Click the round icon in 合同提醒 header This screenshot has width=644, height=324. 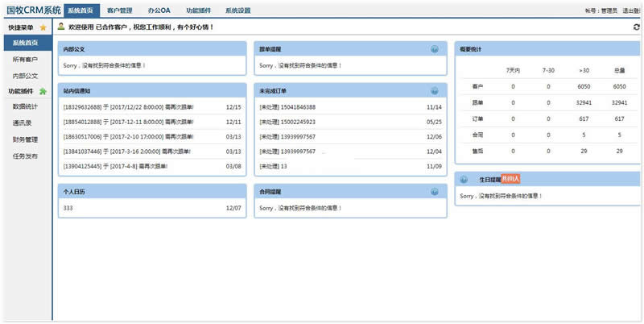[435, 192]
